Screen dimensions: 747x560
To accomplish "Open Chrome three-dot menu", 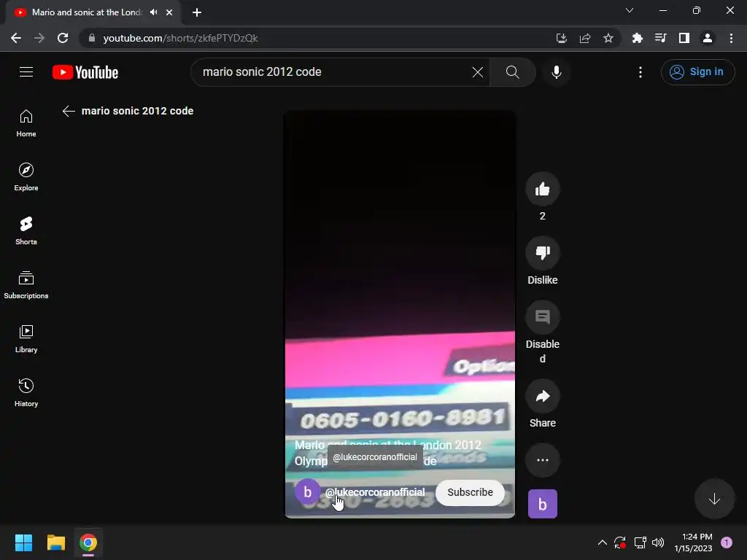I will pos(731,38).
